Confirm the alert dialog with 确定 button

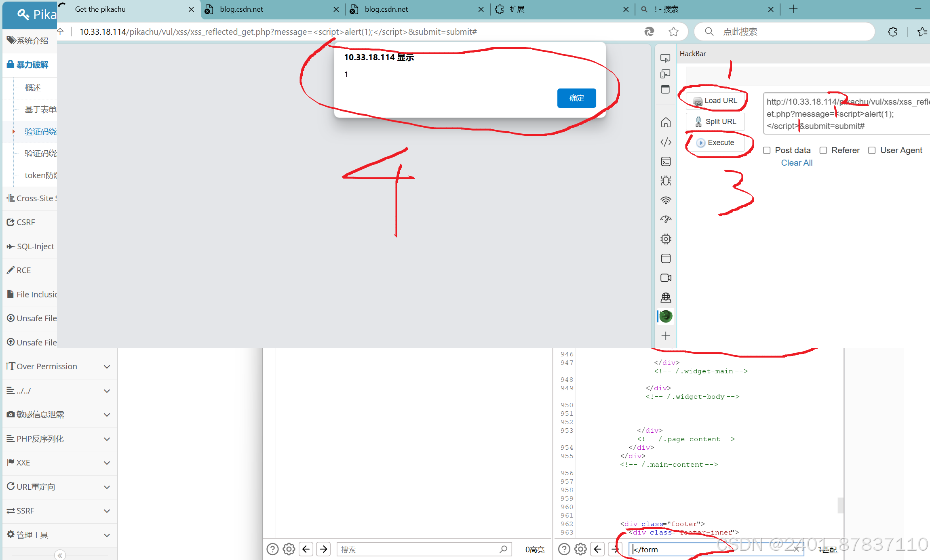tap(576, 98)
